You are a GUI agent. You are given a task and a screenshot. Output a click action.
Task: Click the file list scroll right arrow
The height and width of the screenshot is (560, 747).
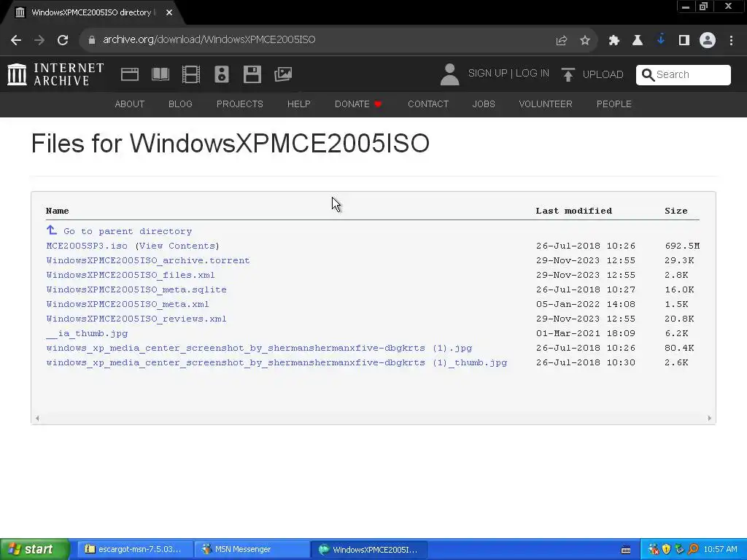tap(709, 418)
